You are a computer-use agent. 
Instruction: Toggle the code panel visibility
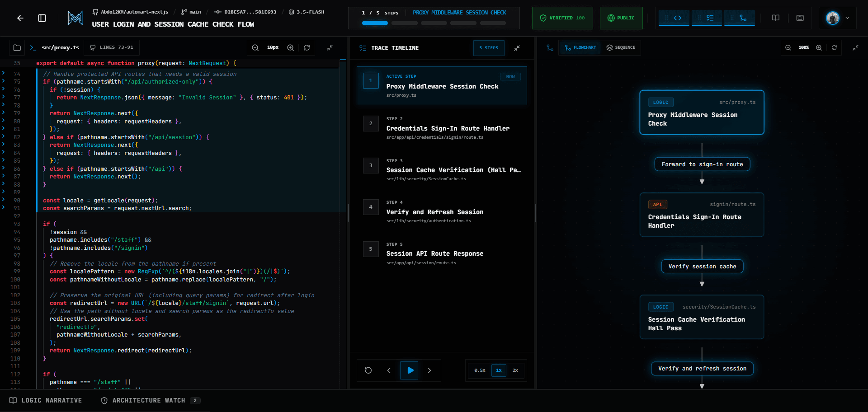(x=674, y=18)
